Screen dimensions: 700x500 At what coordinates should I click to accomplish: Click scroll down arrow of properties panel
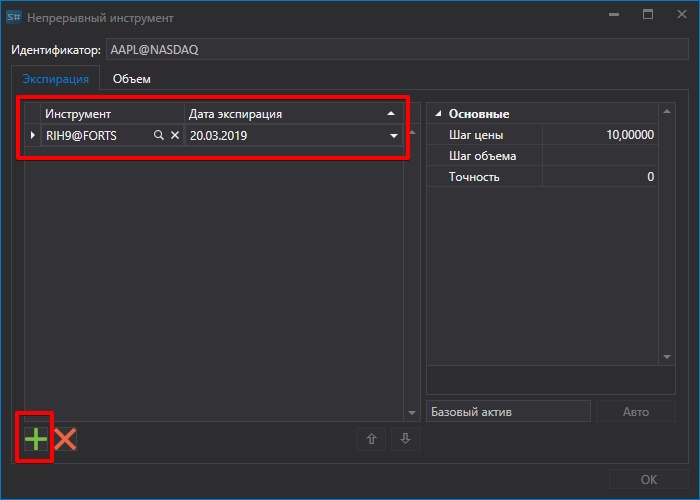pyautogui.click(x=667, y=357)
